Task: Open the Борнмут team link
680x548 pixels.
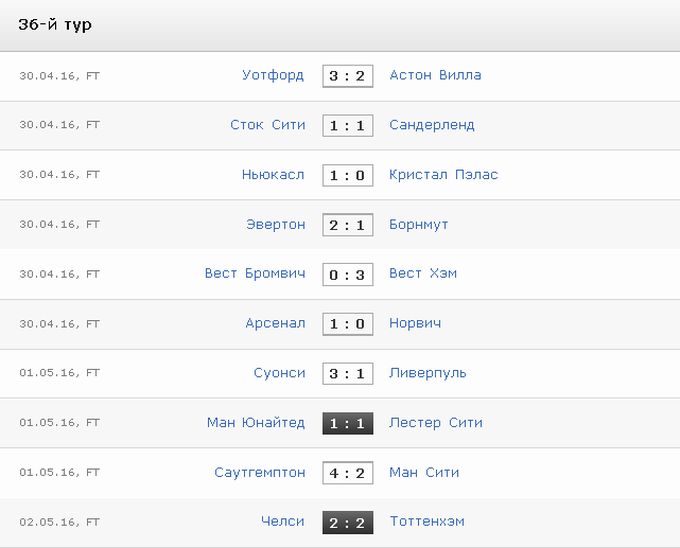Action: click(418, 224)
